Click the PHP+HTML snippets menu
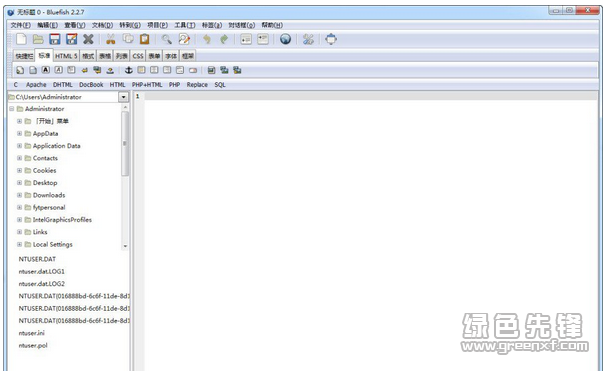 click(147, 84)
